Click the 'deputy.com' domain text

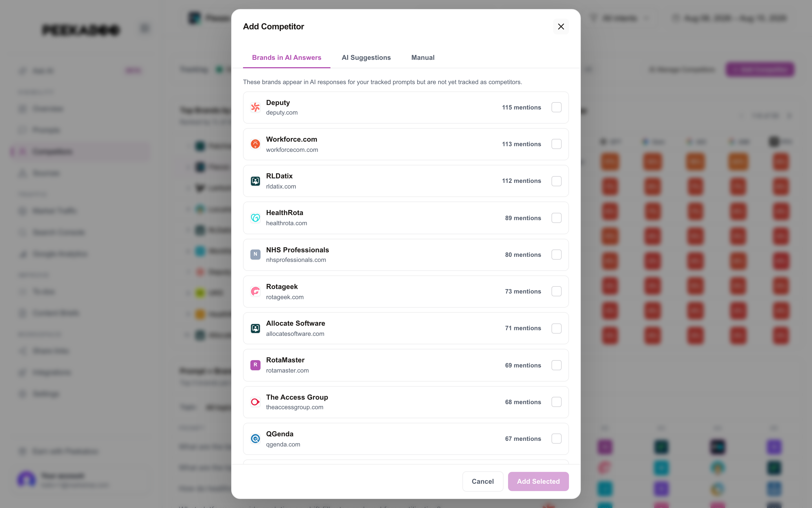[x=282, y=113]
